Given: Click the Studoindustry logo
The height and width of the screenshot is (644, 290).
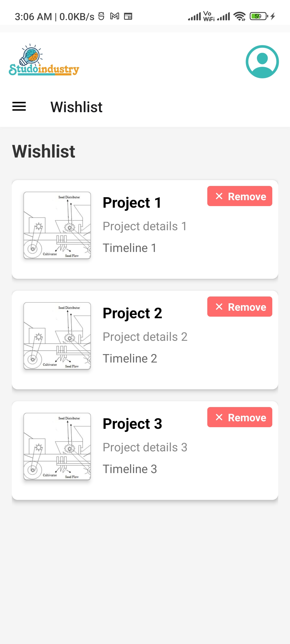Looking at the screenshot, I should click(44, 60).
